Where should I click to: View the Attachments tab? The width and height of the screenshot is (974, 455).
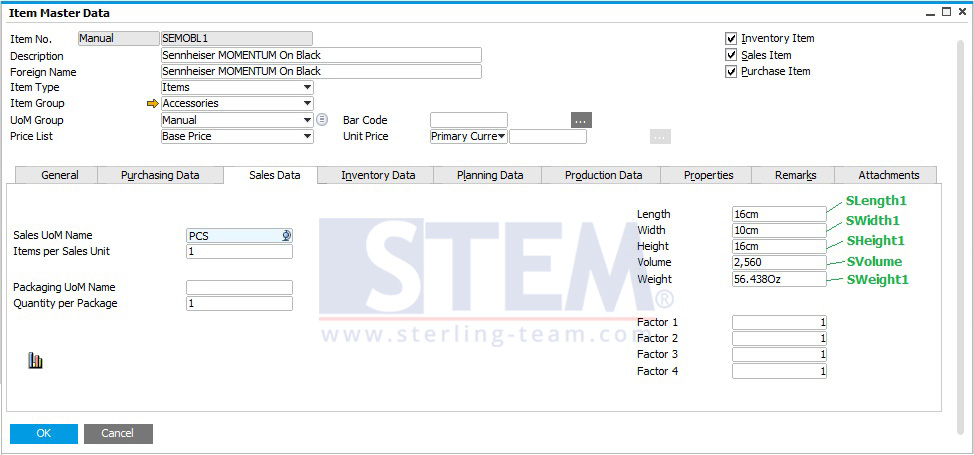pyautogui.click(x=888, y=175)
